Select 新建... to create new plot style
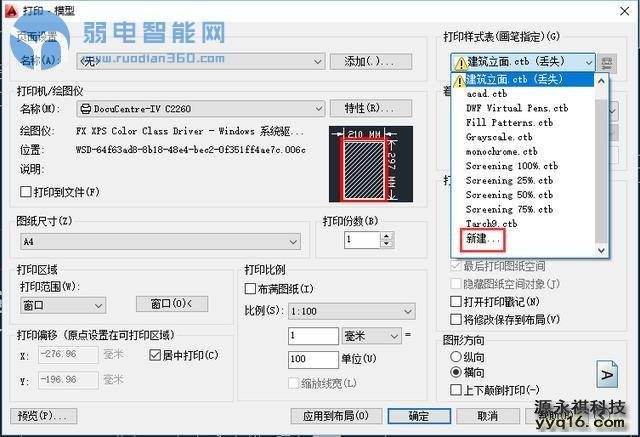 point(483,241)
